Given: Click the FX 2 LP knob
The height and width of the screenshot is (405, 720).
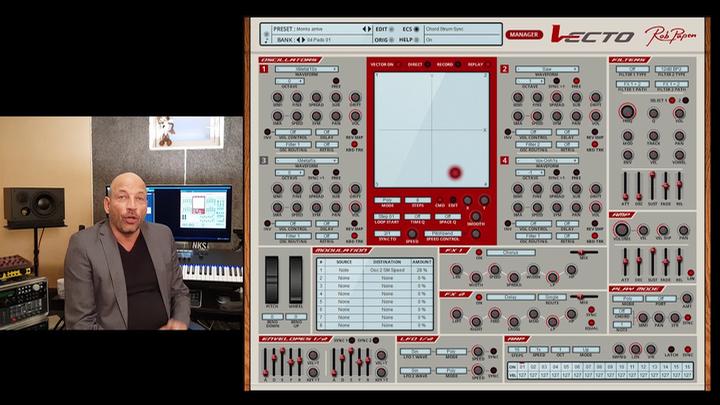Looking at the screenshot, I should (x=552, y=321).
